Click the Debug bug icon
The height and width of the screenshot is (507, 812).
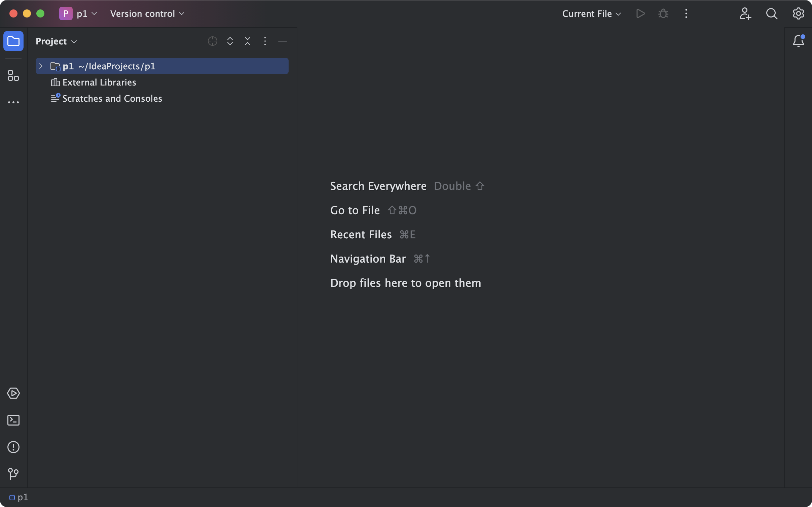[x=663, y=14]
